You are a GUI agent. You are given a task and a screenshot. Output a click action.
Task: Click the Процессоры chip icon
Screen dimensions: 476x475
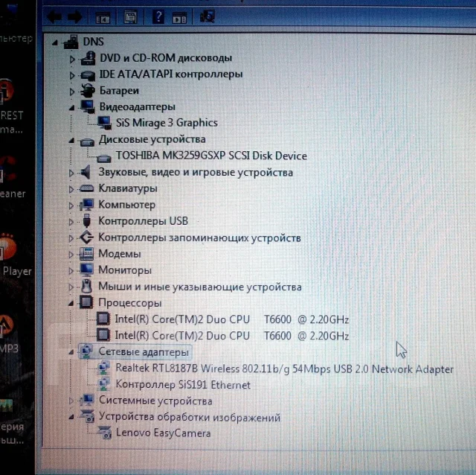pos(86,302)
